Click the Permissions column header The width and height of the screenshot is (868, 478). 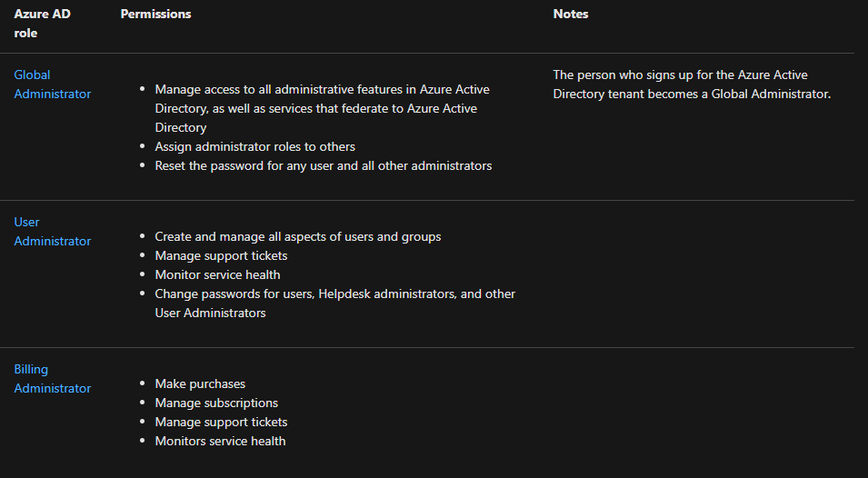(155, 15)
